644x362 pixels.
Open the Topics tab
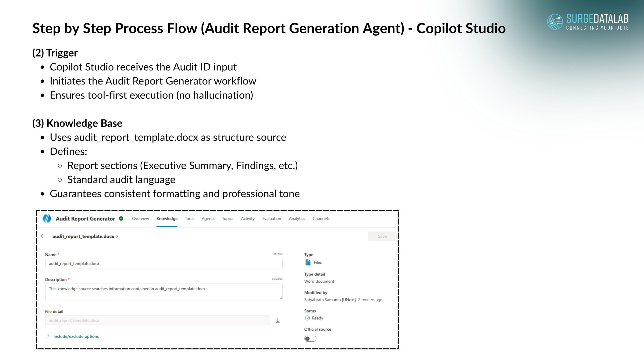228,218
